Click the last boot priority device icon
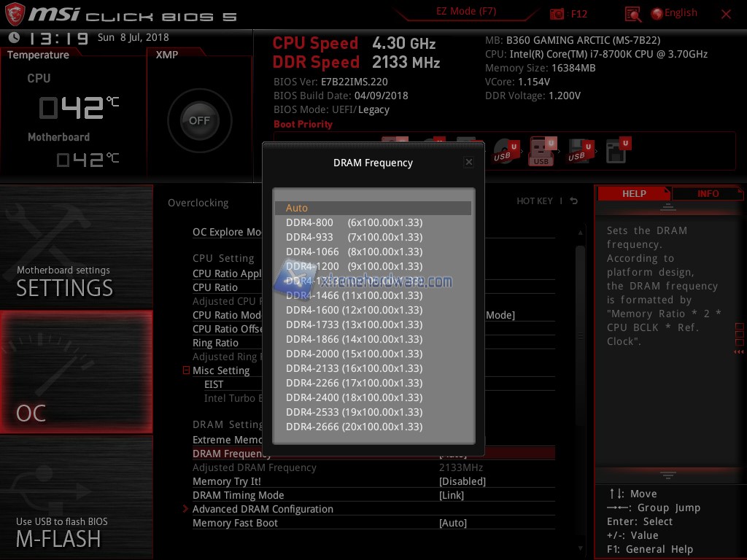747x560 pixels. (618, 152)
